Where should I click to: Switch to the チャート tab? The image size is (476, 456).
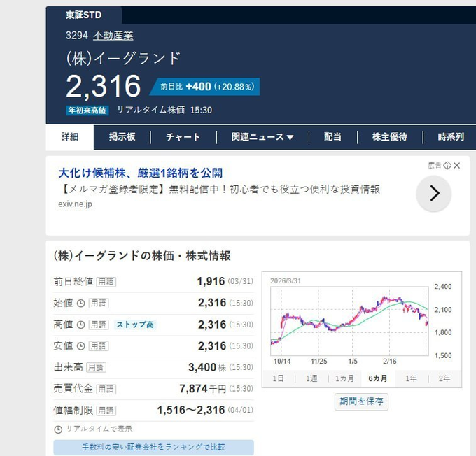(183, 137)
